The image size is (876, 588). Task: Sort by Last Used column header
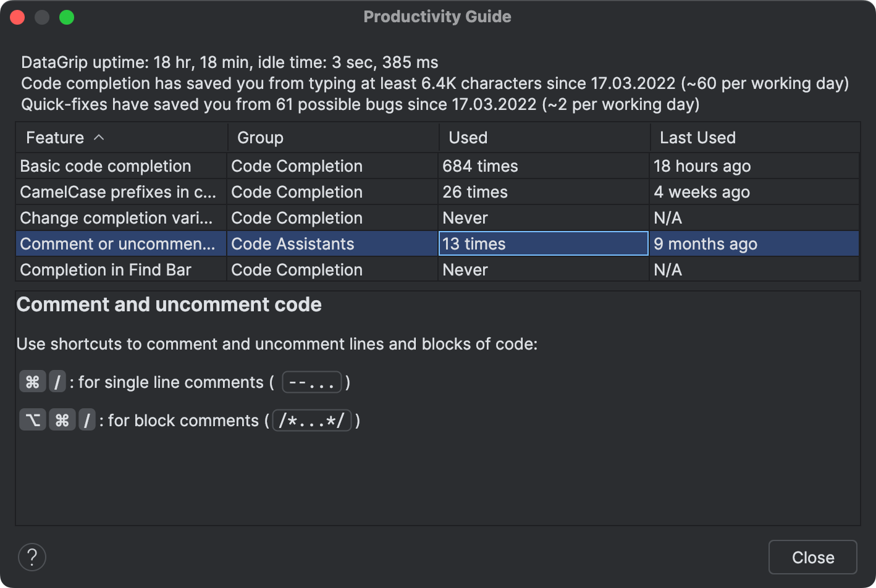click(x=697, y=138)
